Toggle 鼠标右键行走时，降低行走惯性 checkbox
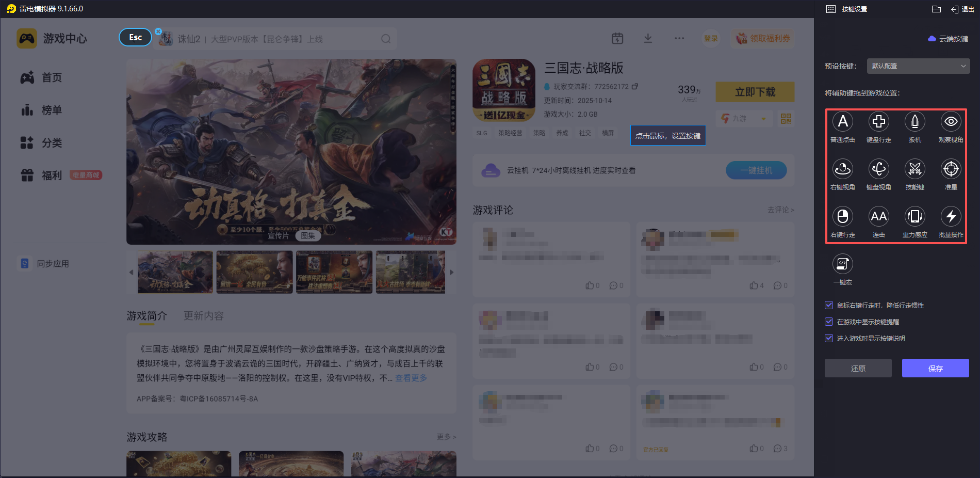The image size is (980, 478). click(x=829, y=305)
